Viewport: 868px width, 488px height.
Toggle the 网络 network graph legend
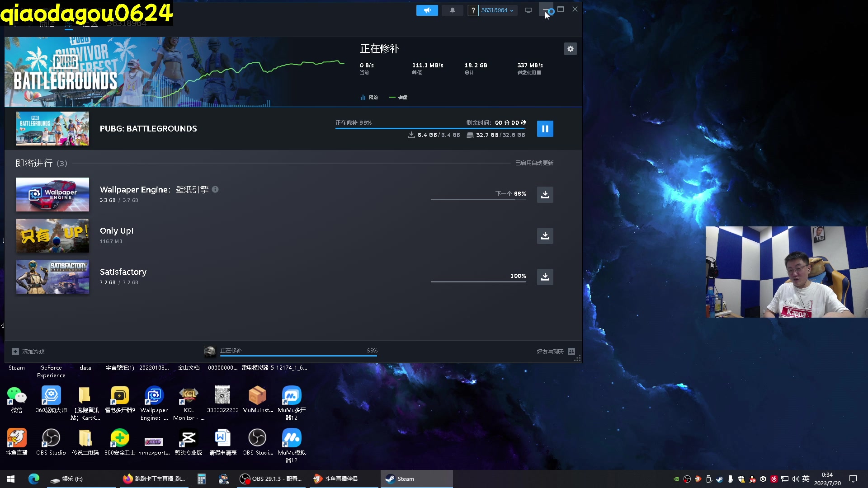tap(369, 97)
